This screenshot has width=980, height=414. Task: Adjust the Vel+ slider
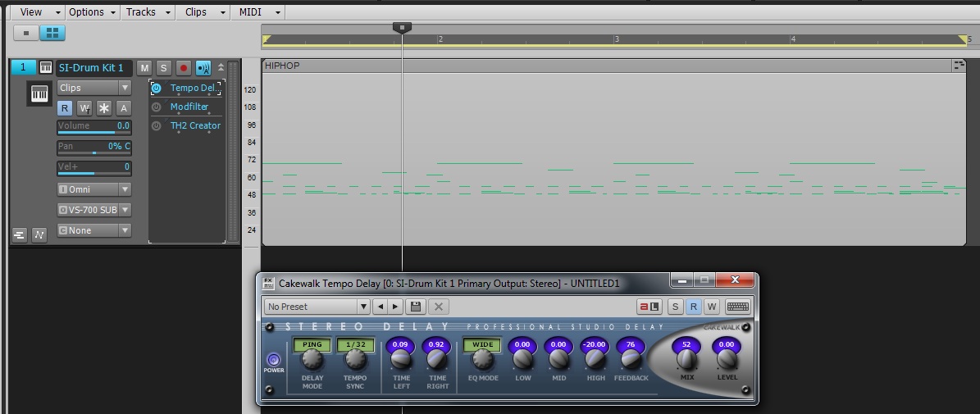click(x=93, y=167)
